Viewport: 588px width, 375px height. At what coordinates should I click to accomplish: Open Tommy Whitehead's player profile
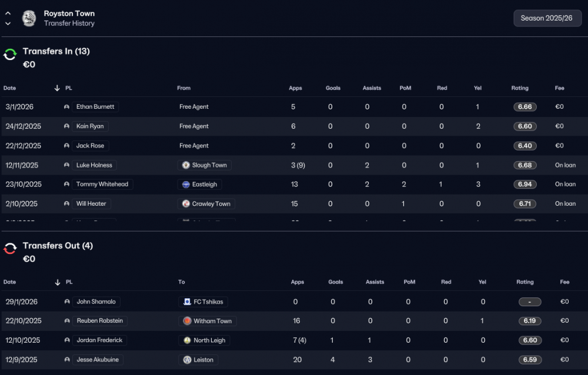point(102,184)
